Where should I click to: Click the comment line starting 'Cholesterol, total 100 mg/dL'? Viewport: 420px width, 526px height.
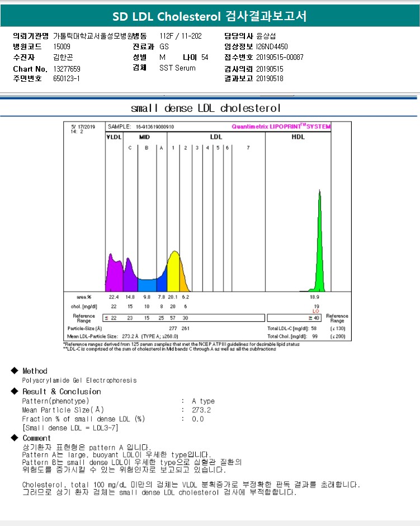(191, 485)
